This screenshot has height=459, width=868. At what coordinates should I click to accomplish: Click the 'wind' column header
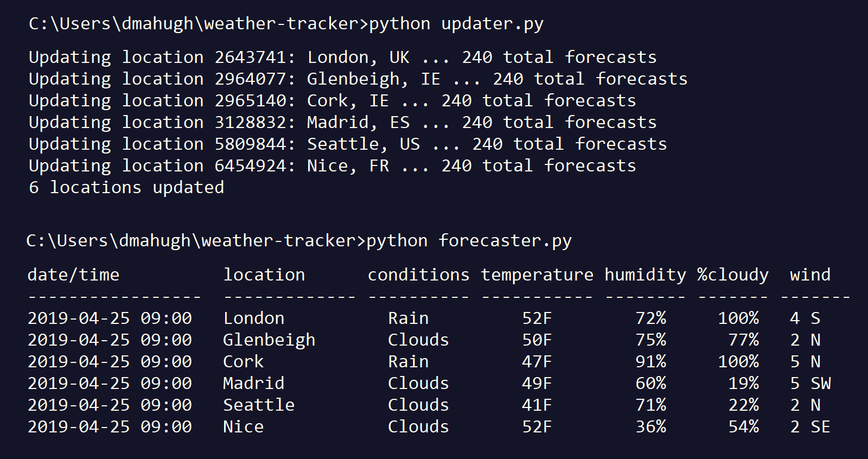coord(810,275)
